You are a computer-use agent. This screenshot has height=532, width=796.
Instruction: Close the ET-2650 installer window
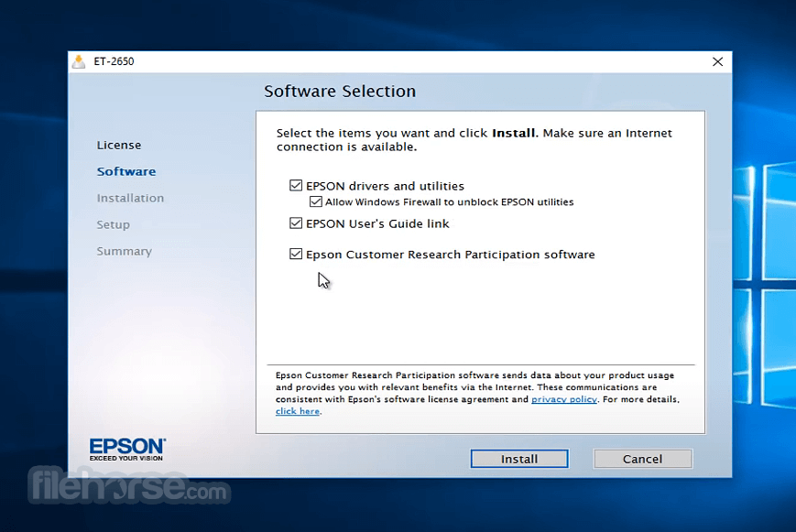(x=717, y=62)
